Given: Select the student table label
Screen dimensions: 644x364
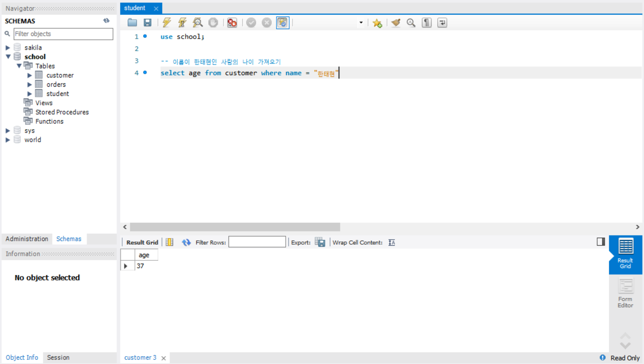Looking at the screenshot, I should 58,94.
